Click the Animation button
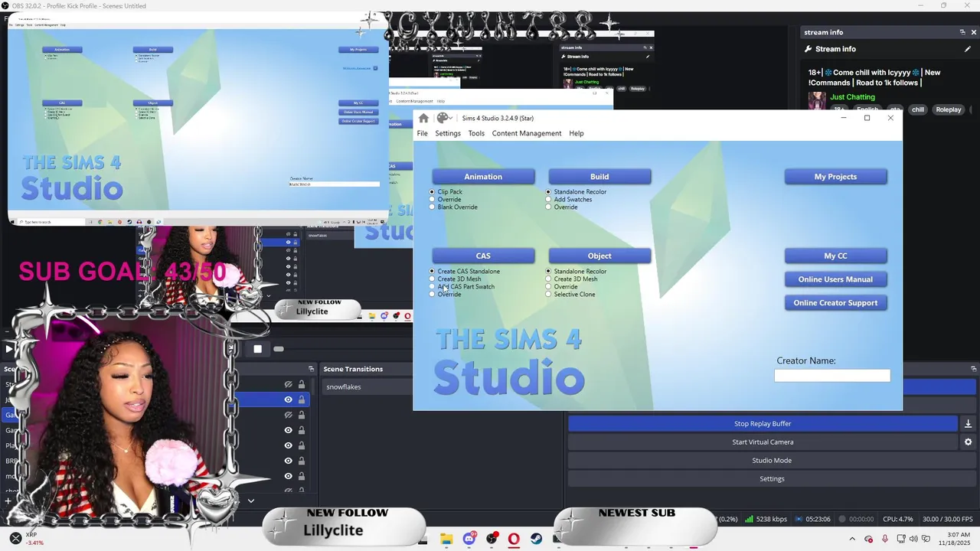This screenshot has width=980, height=551. coord(483,177)
